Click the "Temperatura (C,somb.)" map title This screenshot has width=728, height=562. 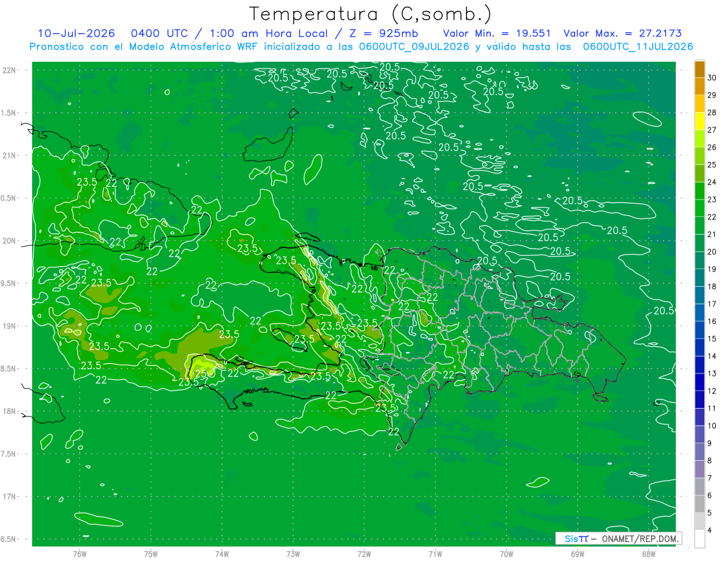371,14
